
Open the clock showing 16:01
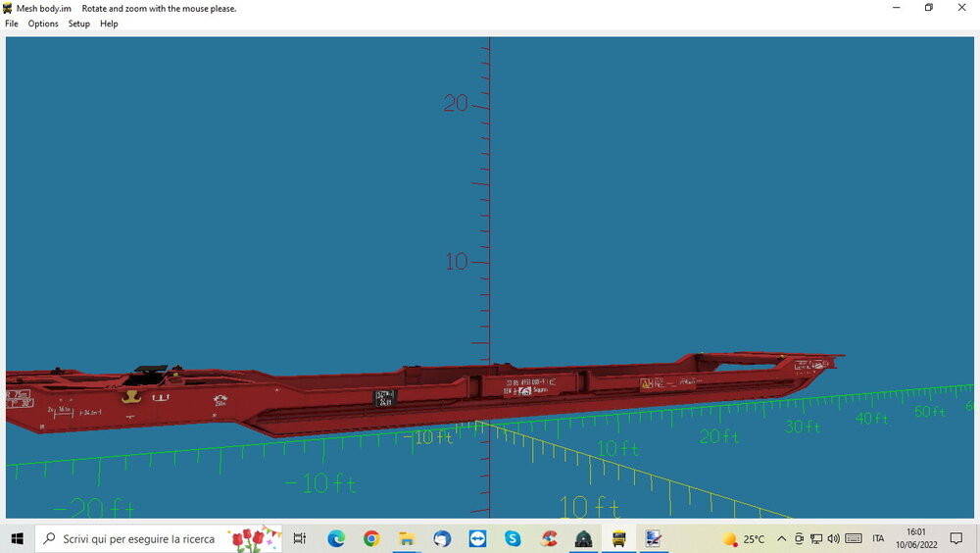click(916, 538)
